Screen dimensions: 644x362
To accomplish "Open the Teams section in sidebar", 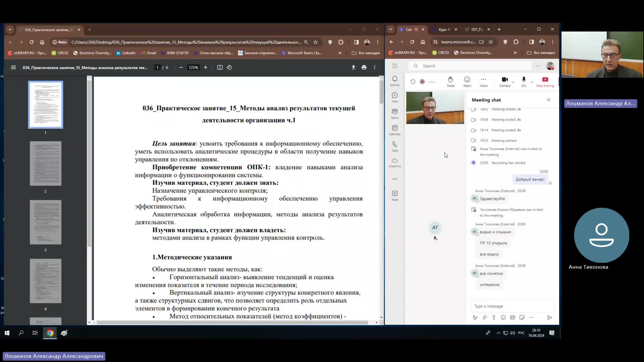I will click(395, 114).
